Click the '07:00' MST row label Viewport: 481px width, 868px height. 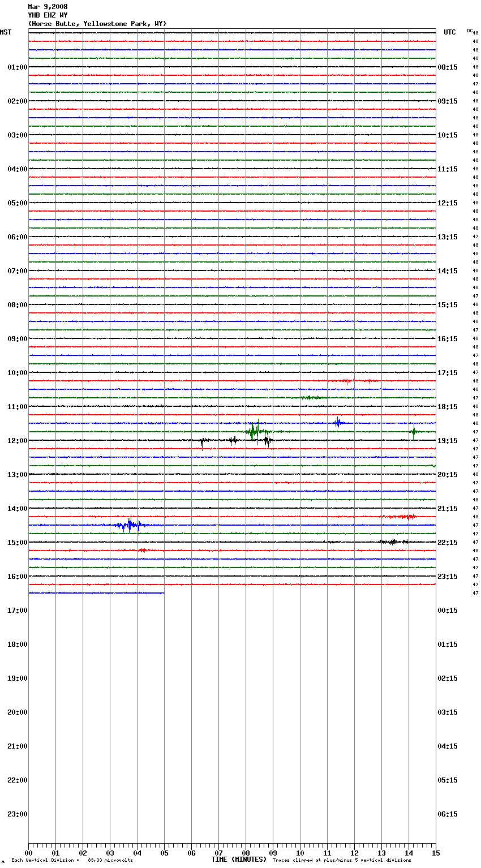[18, 271]
